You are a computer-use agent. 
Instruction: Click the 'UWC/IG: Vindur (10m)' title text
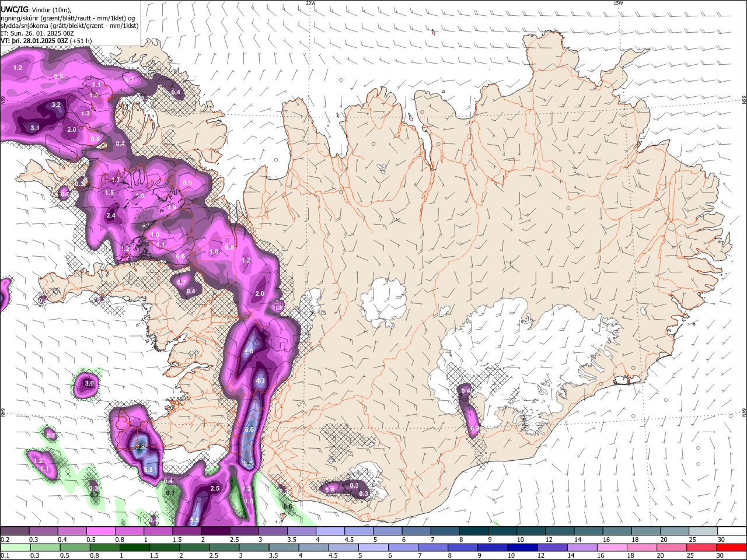pos(36,9)
